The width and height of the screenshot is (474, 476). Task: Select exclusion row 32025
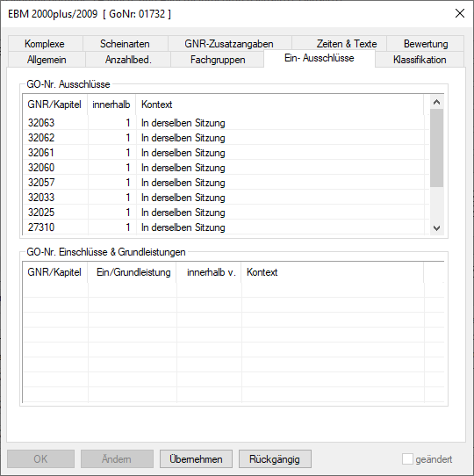click(226, 213)
